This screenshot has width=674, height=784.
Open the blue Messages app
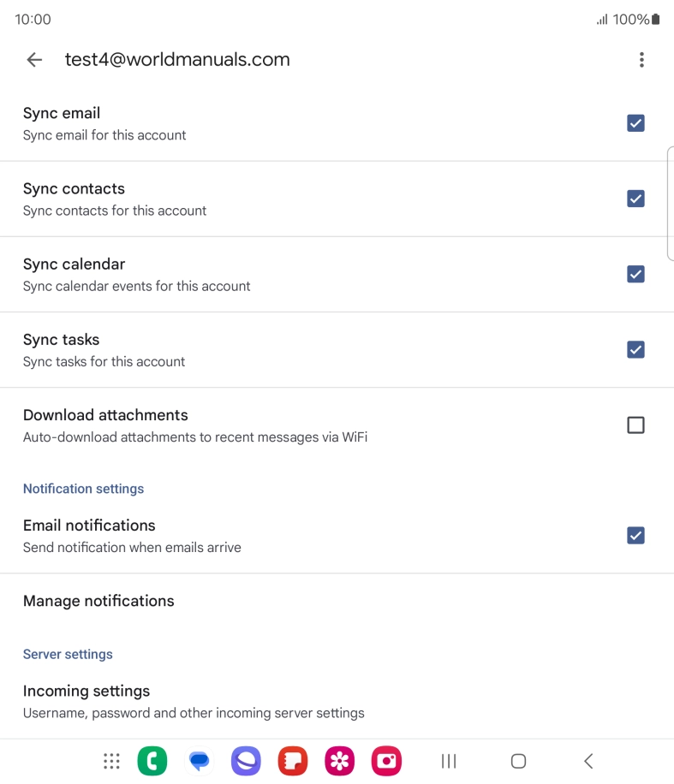200,761
